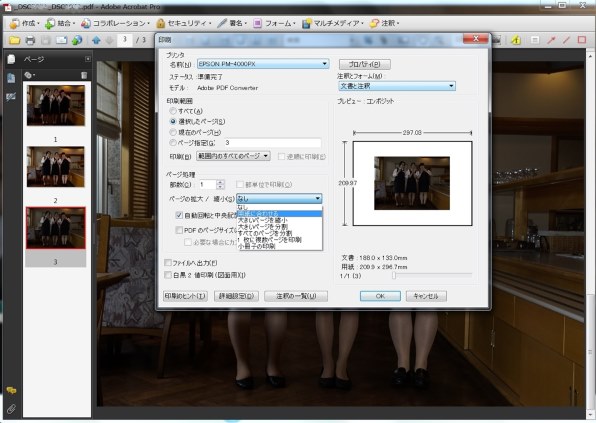Confirm printing with OK button
The image size is (596, 423).
point(380,296)
